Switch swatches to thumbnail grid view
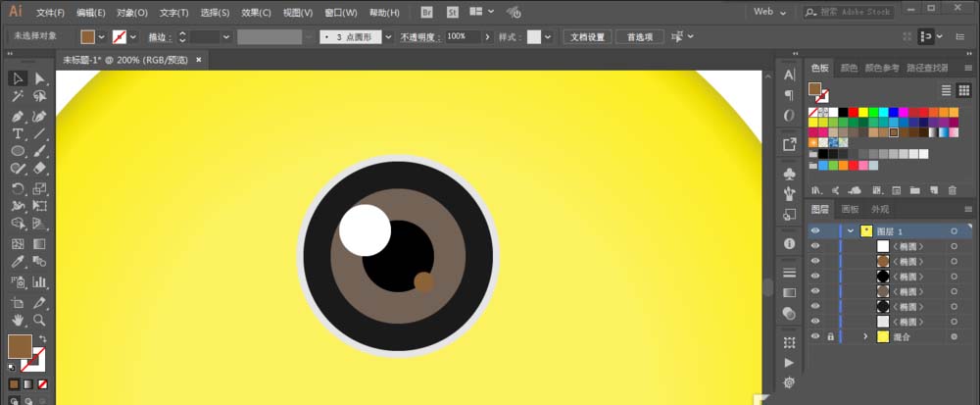This screenshot has width=980, height=405. click(x=963, y=90)
